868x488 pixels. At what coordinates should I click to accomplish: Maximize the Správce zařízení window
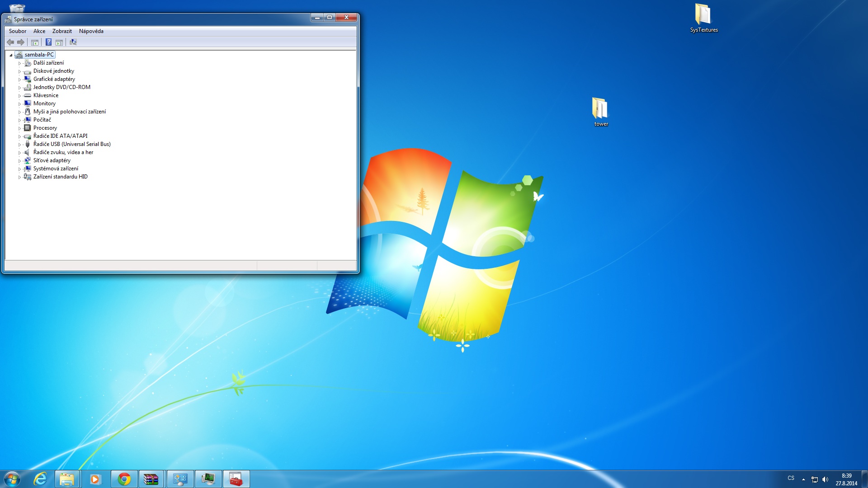330,18
